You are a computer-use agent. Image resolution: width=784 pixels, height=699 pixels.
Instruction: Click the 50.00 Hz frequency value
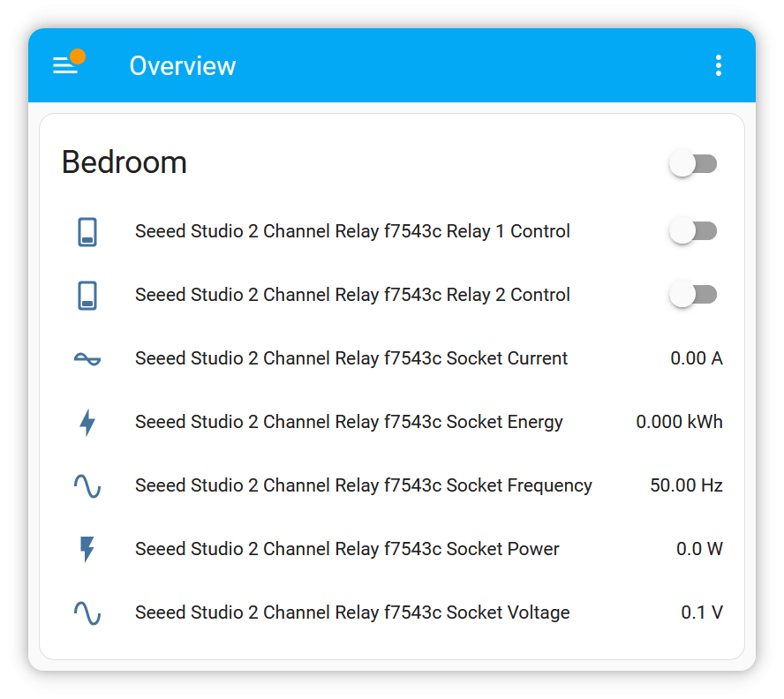[x=686, y=485]
